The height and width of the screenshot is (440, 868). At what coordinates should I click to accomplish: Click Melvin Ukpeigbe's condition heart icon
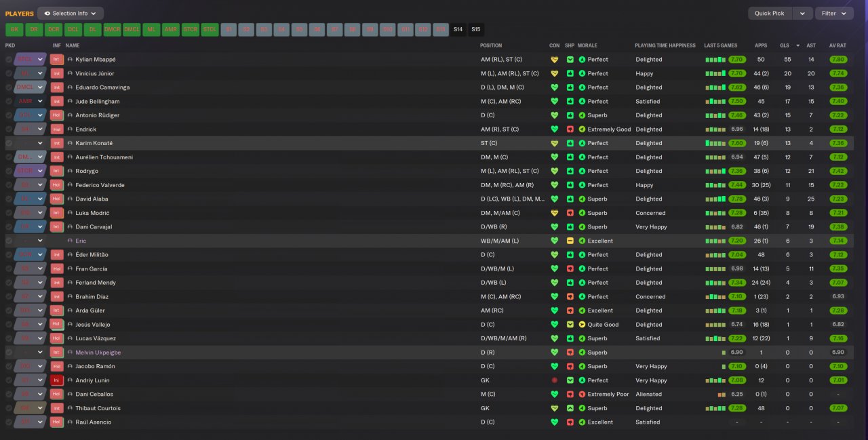pos(554,353)
